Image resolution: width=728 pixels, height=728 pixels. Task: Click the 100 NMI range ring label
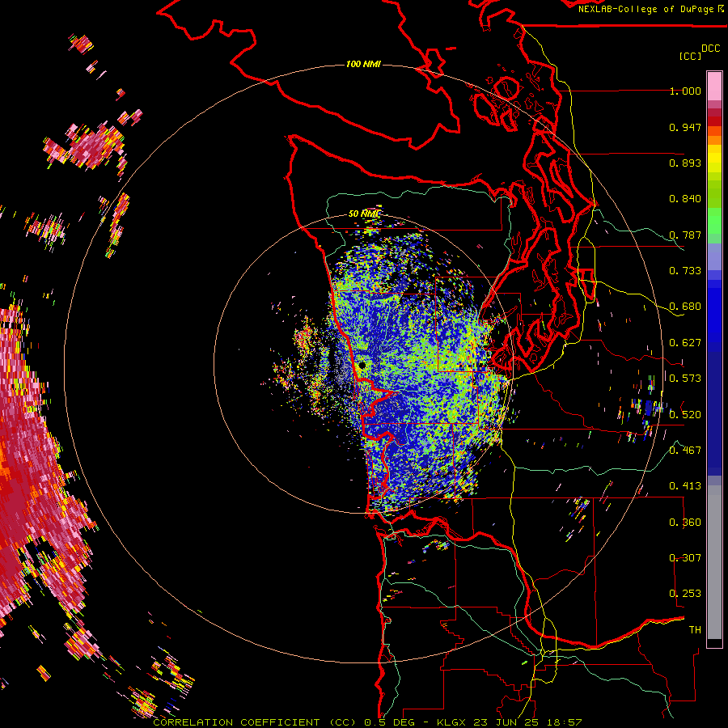(363, 64)
